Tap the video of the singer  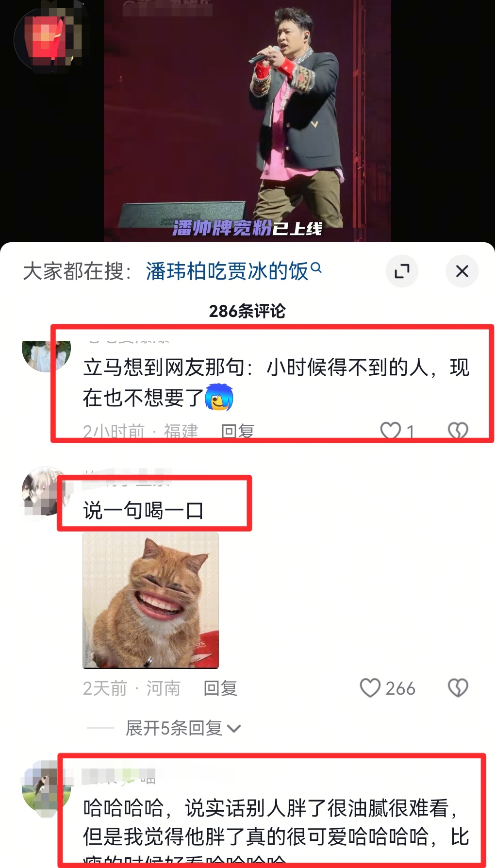(247, 121)
